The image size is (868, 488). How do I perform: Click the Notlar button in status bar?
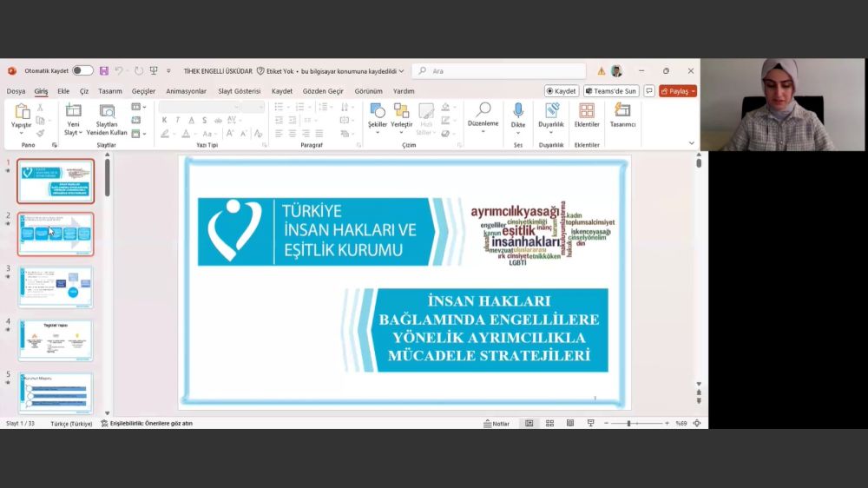point(496,423)
